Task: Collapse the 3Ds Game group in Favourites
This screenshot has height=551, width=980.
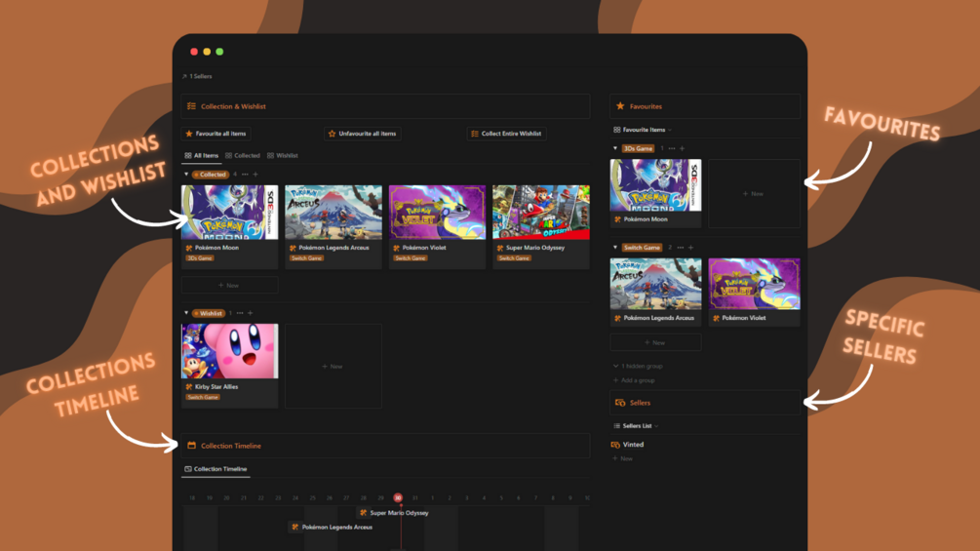Action: (615, 148)
